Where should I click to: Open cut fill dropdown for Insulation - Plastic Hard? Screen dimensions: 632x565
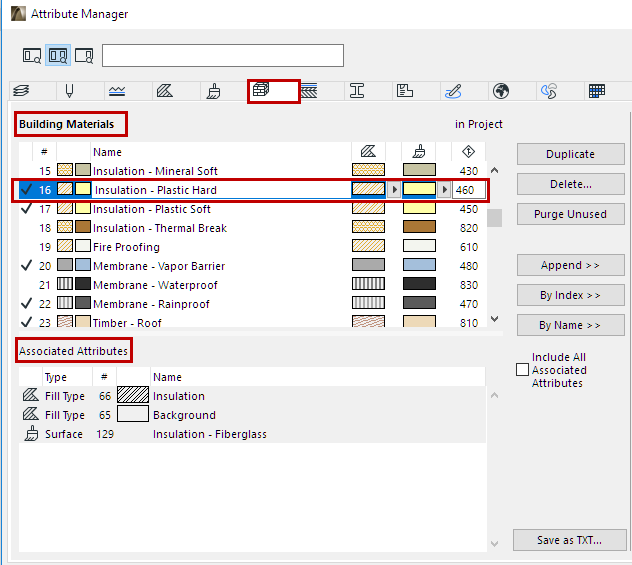point(394,189)
